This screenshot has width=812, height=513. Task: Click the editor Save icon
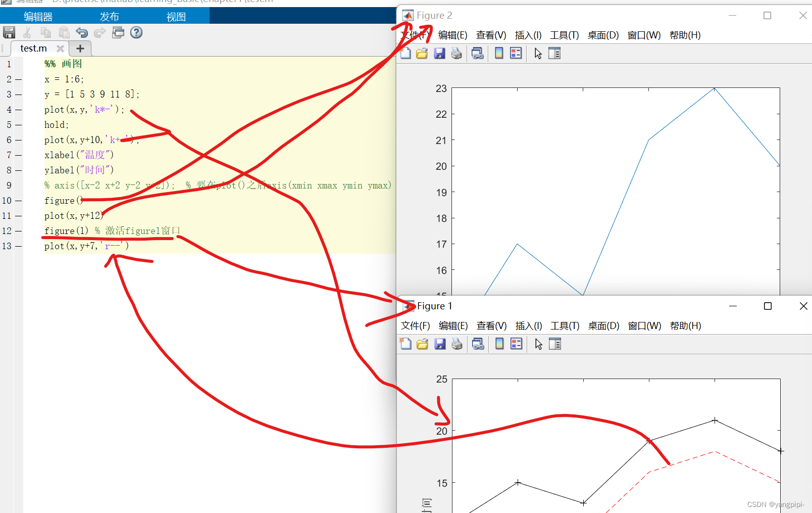tap(9, 33)
